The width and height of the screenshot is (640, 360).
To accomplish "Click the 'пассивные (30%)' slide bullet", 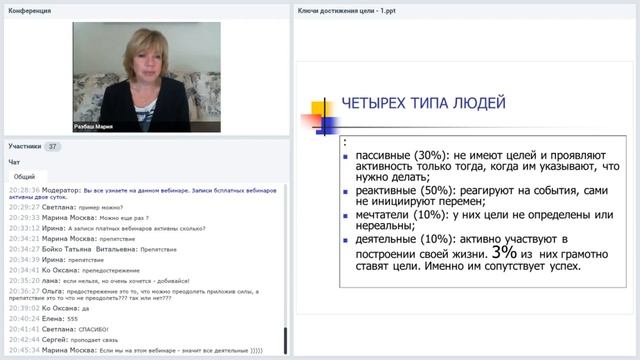I will [487, 166].
